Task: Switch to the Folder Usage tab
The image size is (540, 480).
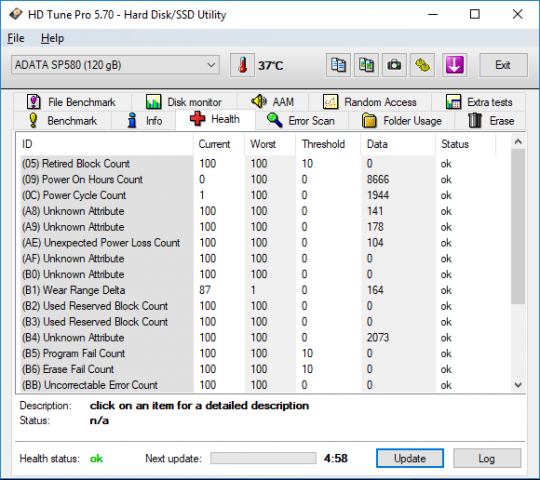Action: click(x=402, y=121)
